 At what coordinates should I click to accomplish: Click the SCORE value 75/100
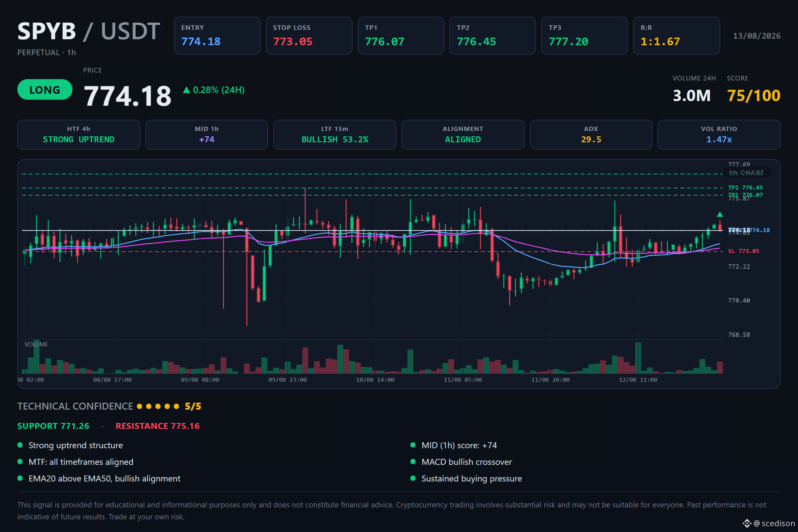click(x=753, y=96)
